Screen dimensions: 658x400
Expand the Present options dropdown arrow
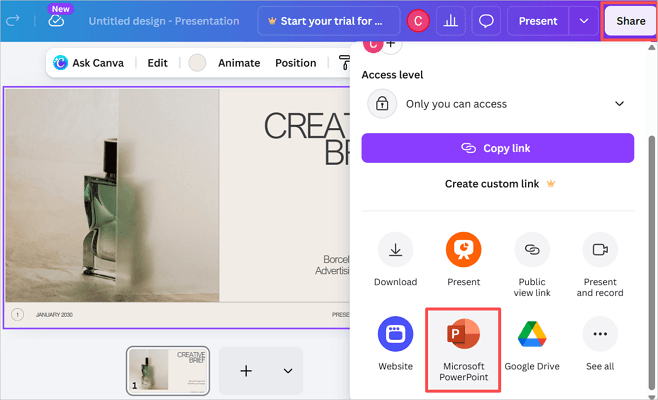pyautogui.click(x=584, y=21)
